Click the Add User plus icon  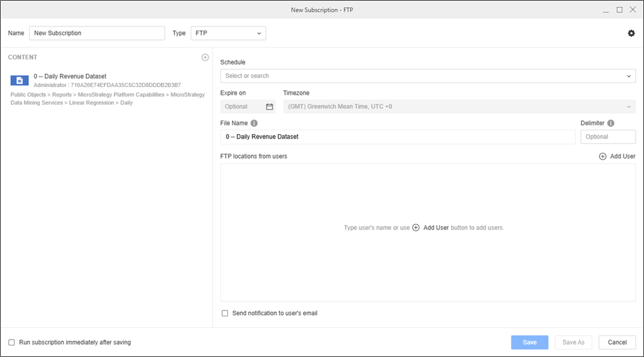(603, 157)
